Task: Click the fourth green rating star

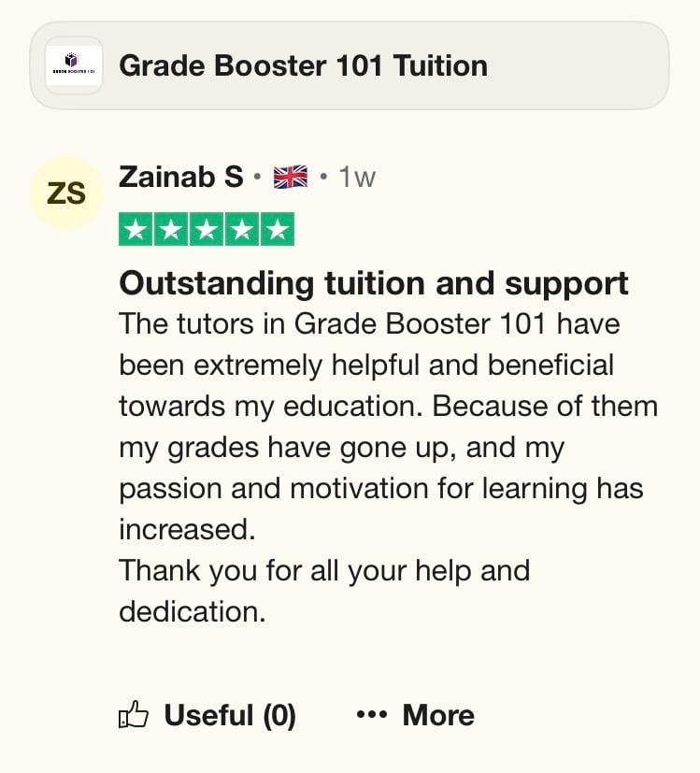Action: tap(241, 230)
